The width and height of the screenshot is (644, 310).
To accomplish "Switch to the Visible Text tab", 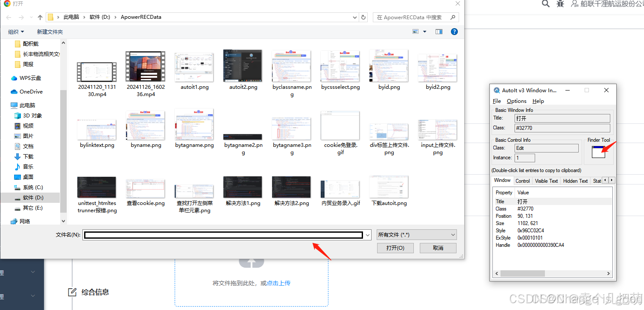I will click(546, 181).
